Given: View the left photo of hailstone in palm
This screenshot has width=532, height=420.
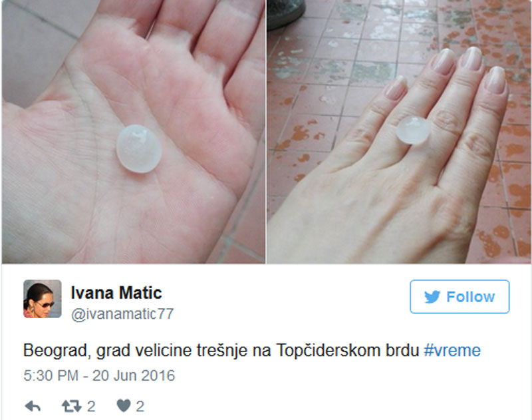Looking at the screenshot, I should [134, 131].
